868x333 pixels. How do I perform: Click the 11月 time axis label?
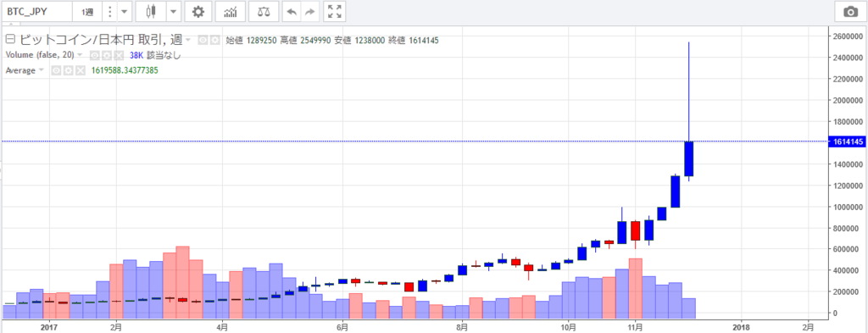[x=636, y=326]
